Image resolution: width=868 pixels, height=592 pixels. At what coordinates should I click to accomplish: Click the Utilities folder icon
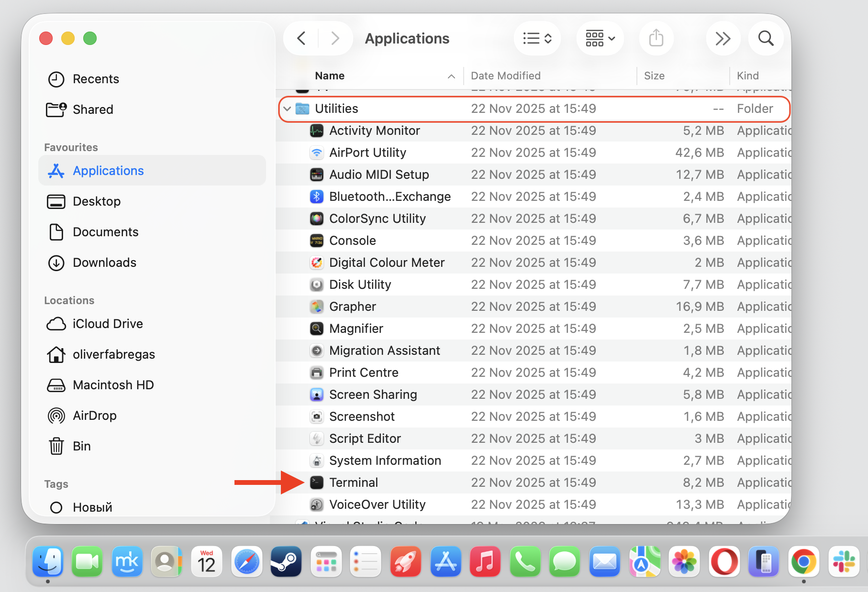click(x=302, y=109)
